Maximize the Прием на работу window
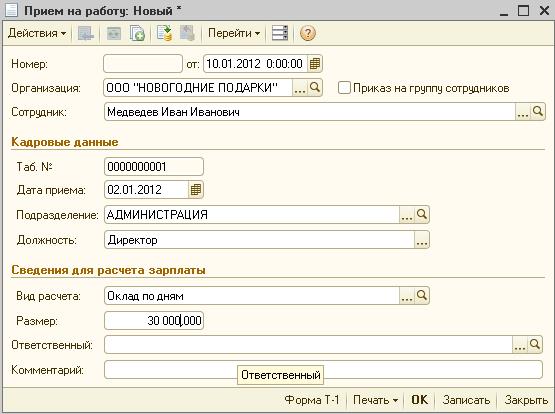 coord(523,10)
